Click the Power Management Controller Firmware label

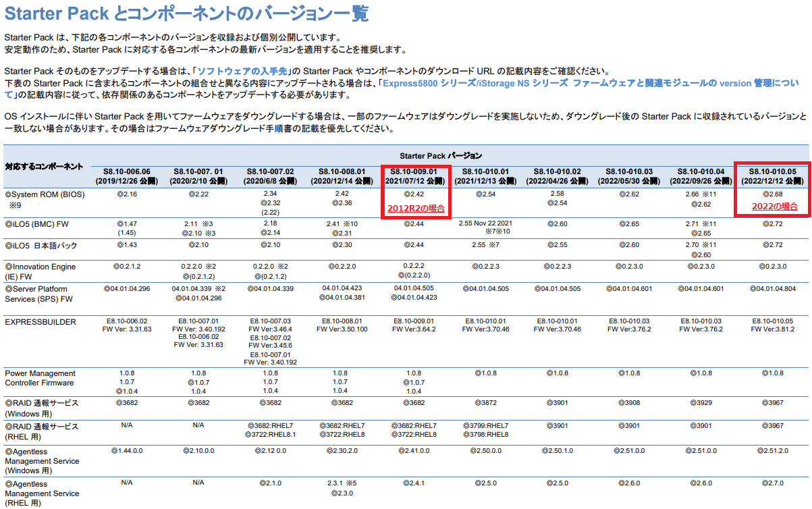click(40, 378)
